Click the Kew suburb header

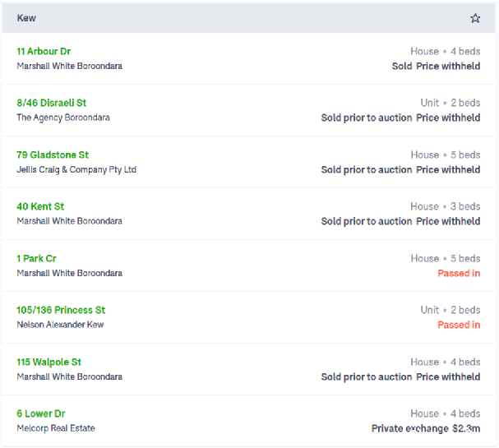26,18
